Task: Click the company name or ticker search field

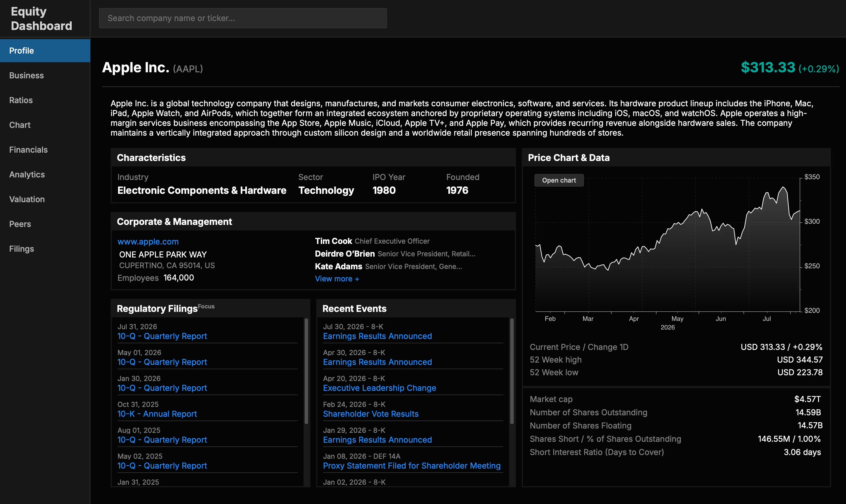Action: click(x=243, y=18)
